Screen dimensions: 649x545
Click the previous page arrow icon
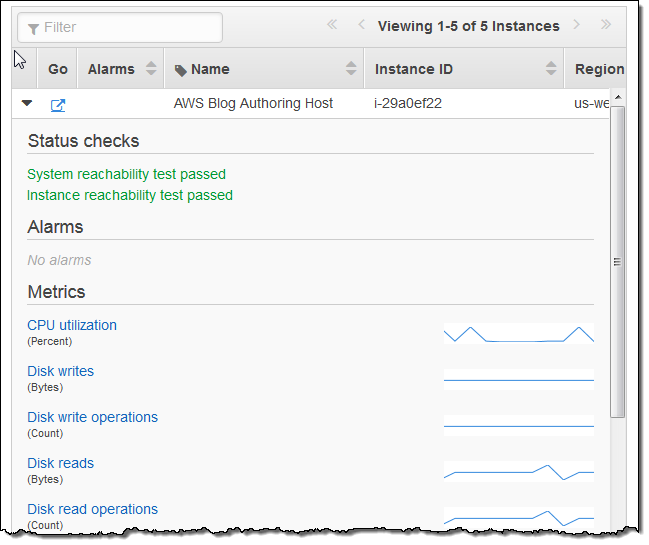[x=361, y=26]
